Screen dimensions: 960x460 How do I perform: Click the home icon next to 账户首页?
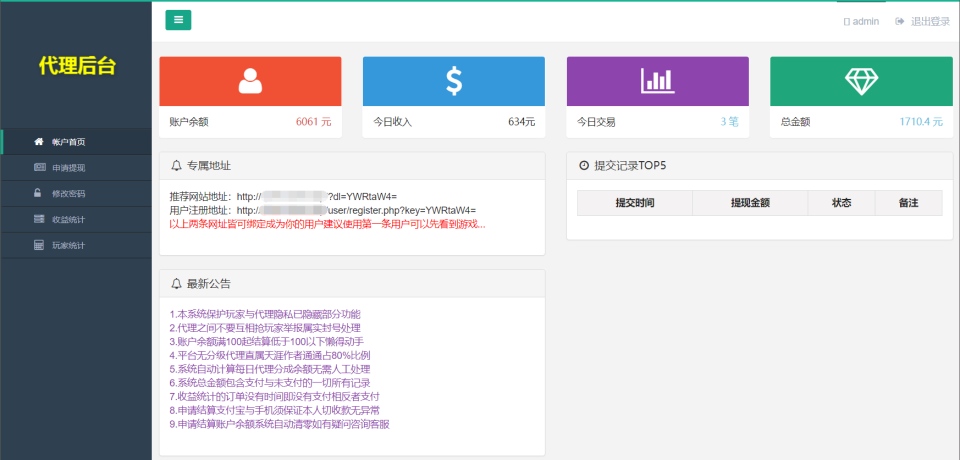click(39, 141)
